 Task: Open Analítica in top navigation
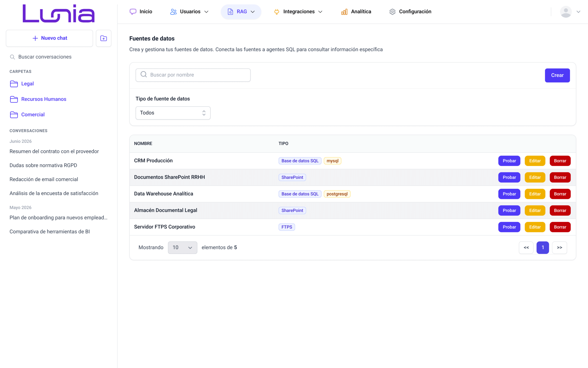[356, 12]
